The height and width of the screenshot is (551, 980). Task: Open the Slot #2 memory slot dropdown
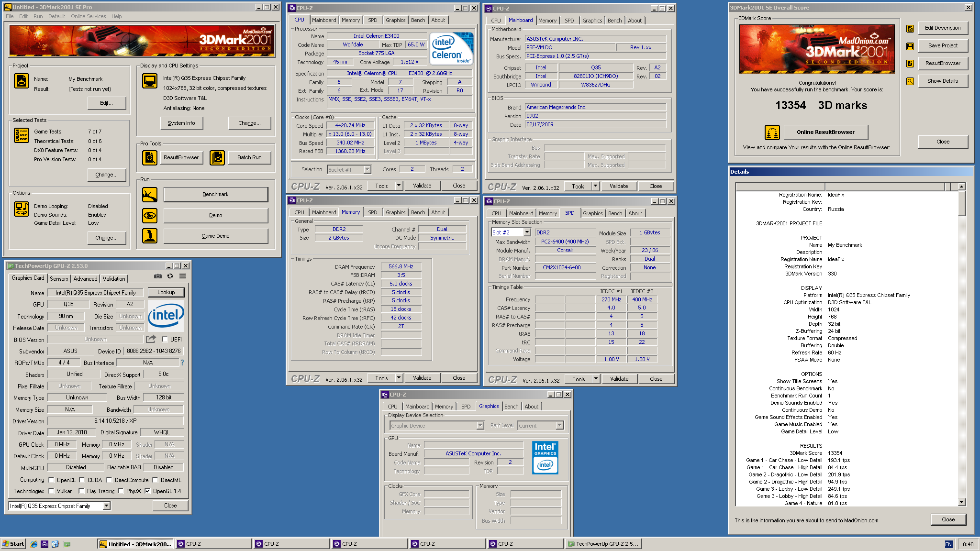click(x=527, y=232)
